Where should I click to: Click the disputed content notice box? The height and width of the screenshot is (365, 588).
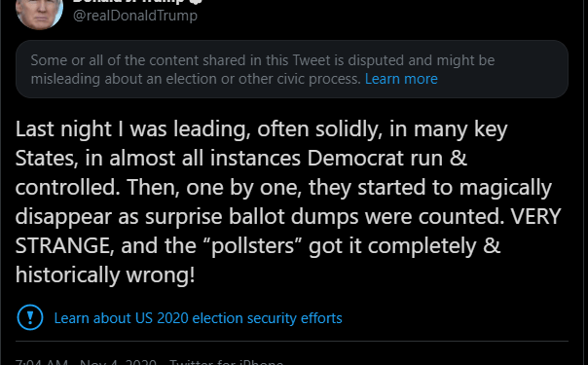(292, 69)
